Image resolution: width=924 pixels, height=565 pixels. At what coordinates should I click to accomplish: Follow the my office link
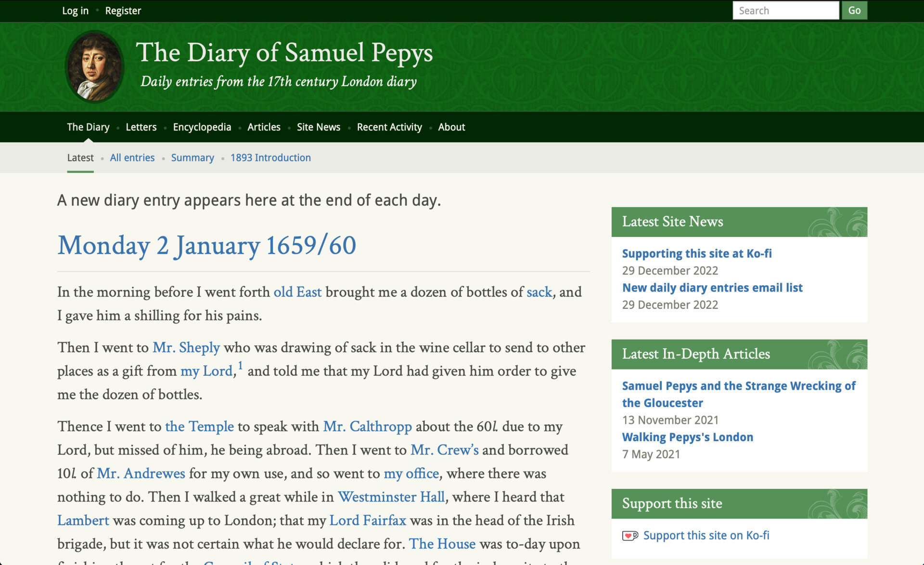(411, 473)
